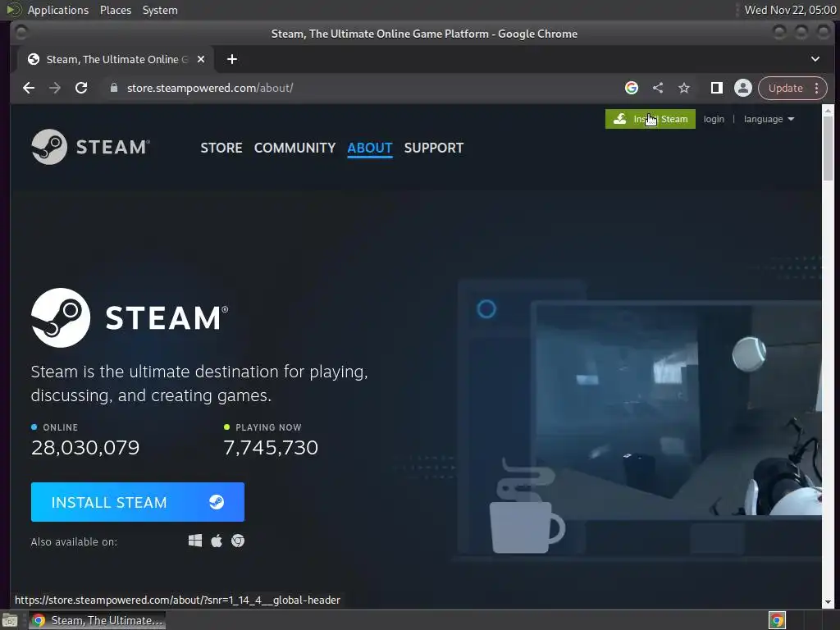Select the Steam tab in the tab strip
Screen dimensions: 840x630
[x=116, y=59]
